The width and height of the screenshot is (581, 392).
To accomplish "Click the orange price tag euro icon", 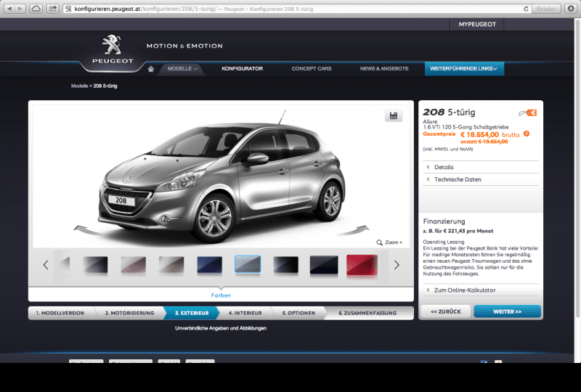I will tap(528, 113).
